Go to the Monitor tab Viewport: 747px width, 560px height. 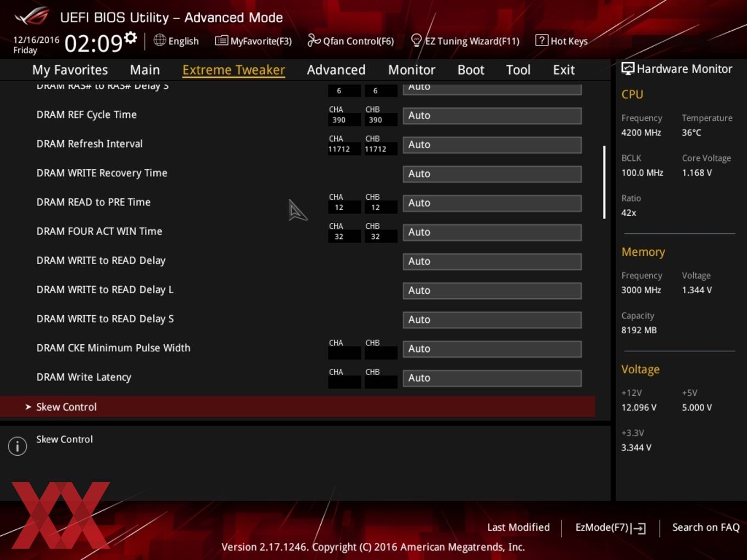(x=411, y=70)
